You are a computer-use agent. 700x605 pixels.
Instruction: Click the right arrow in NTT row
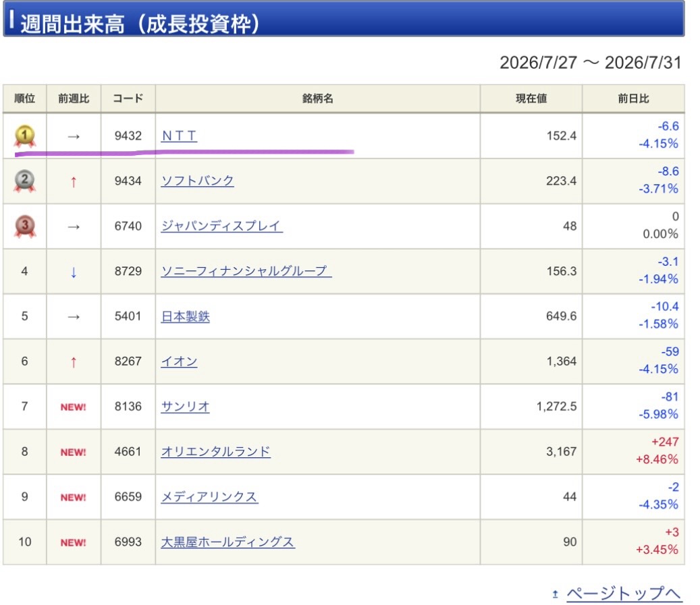(74, 136)
